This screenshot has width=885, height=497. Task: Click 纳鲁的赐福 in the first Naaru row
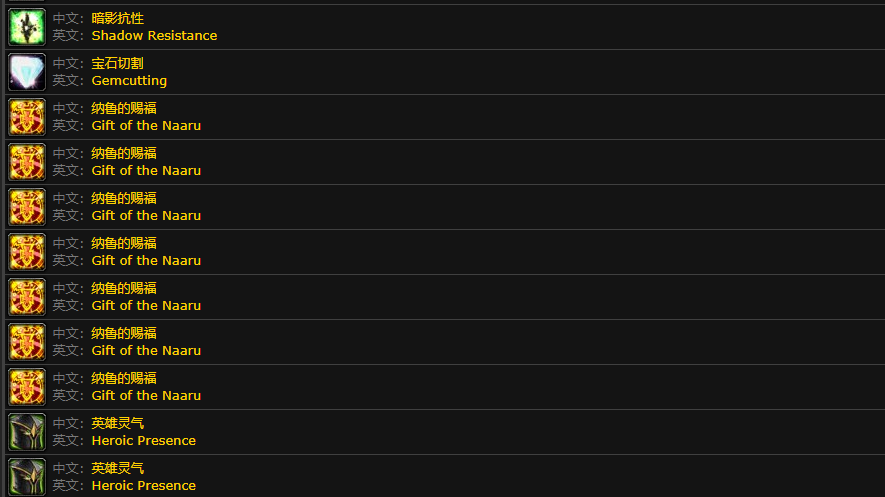click(124, 108)
